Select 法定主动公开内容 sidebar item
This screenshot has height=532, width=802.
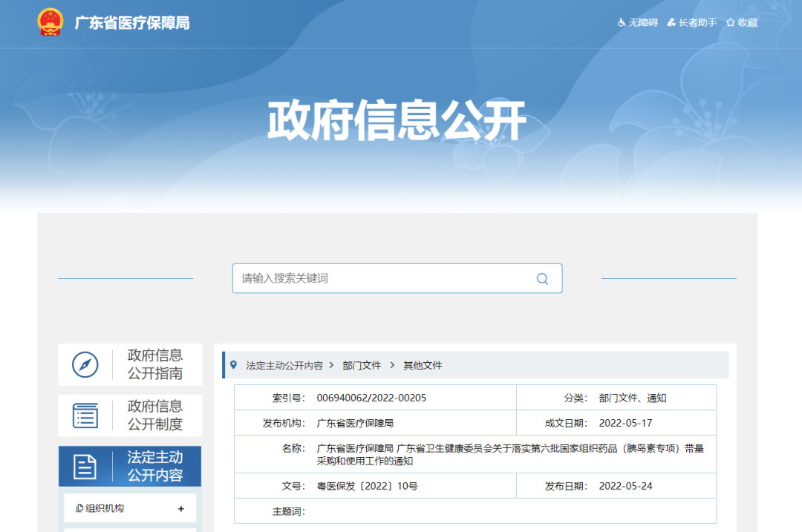tap(130, 466)
